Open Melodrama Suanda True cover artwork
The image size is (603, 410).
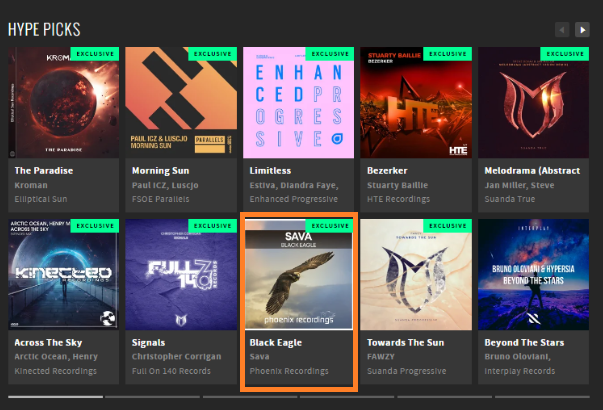(533, 102)
